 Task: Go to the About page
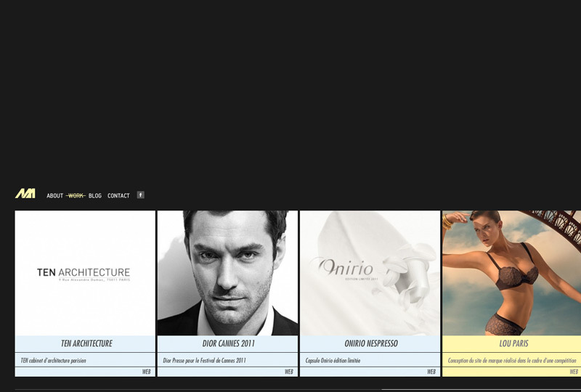55,195
